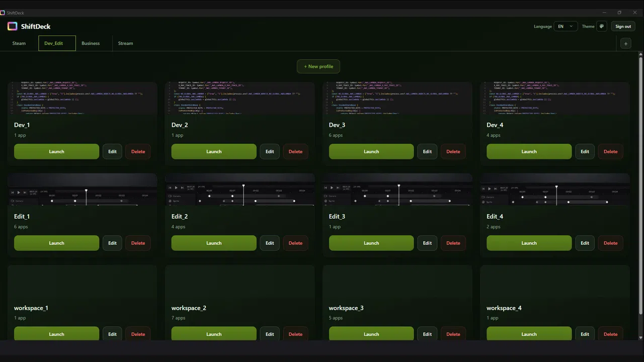Click the Sign out button
Viewport: 644px width, 362px height.
click(x=623, y=26)
